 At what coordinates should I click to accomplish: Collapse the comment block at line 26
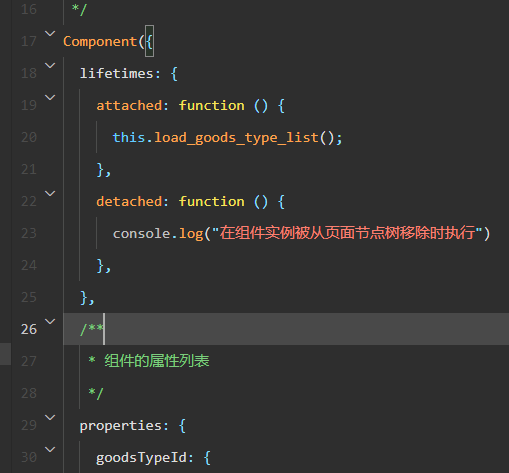50,321
